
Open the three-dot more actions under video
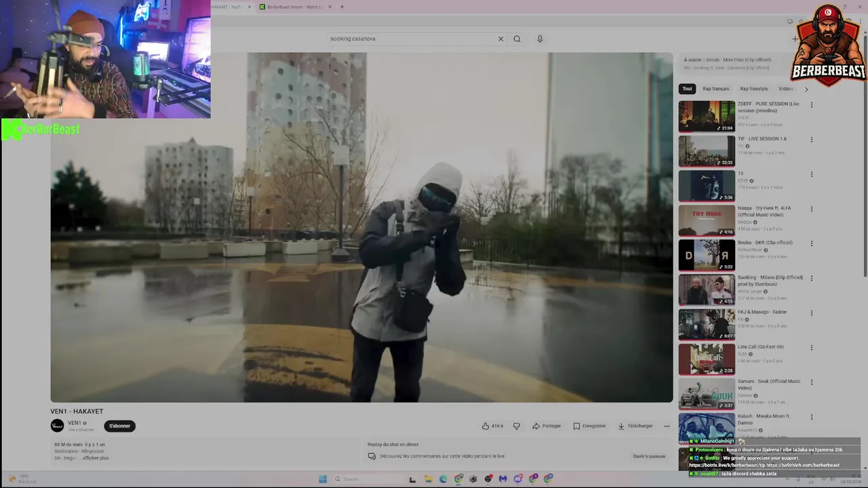click(667, 426)
